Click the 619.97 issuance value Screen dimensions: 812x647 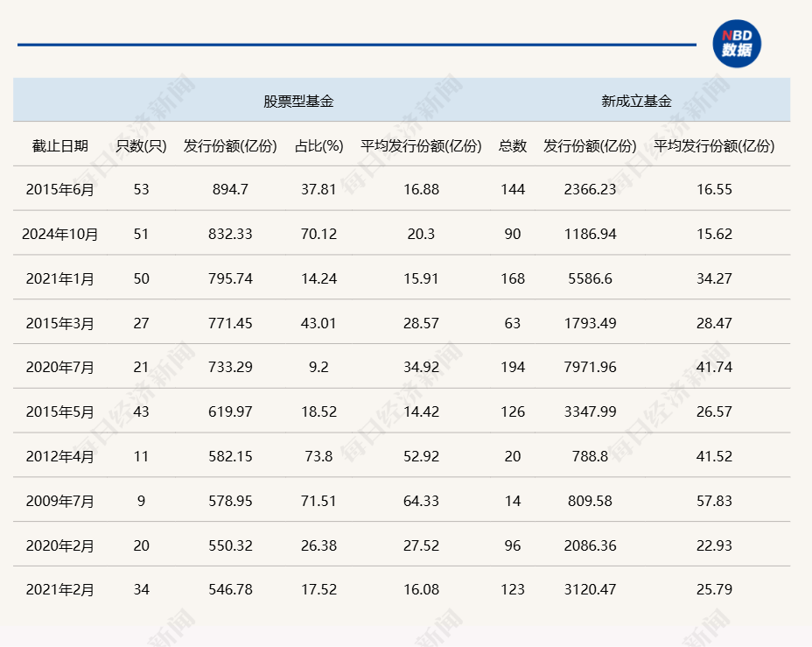[230, 411]
